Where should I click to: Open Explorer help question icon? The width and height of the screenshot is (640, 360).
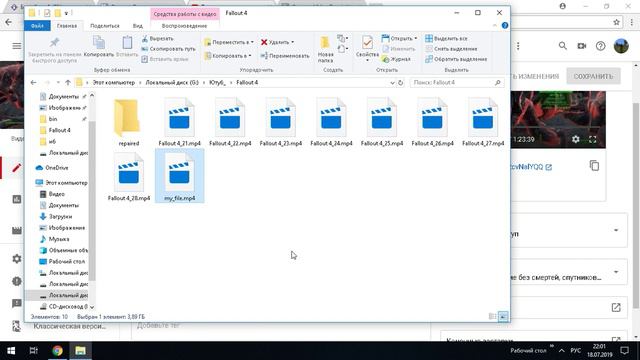pyautogui.click(x=505, y=25)
